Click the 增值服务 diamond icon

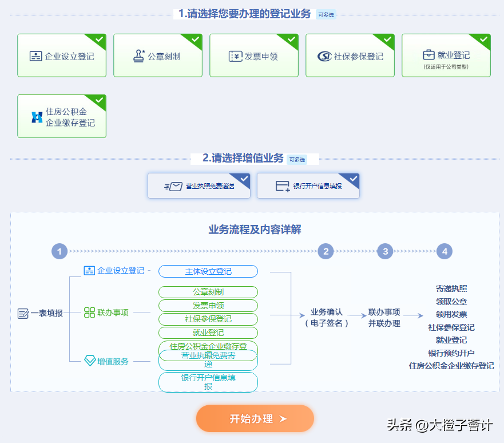coord(90,361)
